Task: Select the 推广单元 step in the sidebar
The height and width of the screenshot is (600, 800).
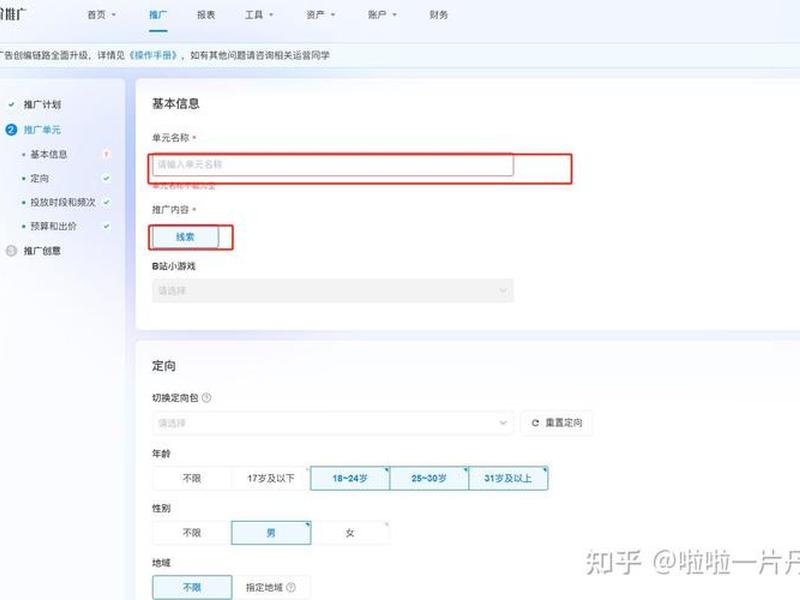Action: (42, 130)
